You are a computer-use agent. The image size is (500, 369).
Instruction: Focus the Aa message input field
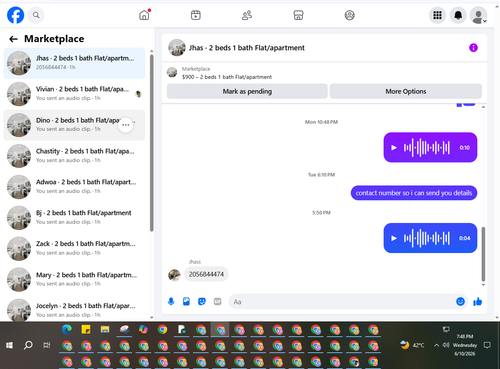coord(342,302)
